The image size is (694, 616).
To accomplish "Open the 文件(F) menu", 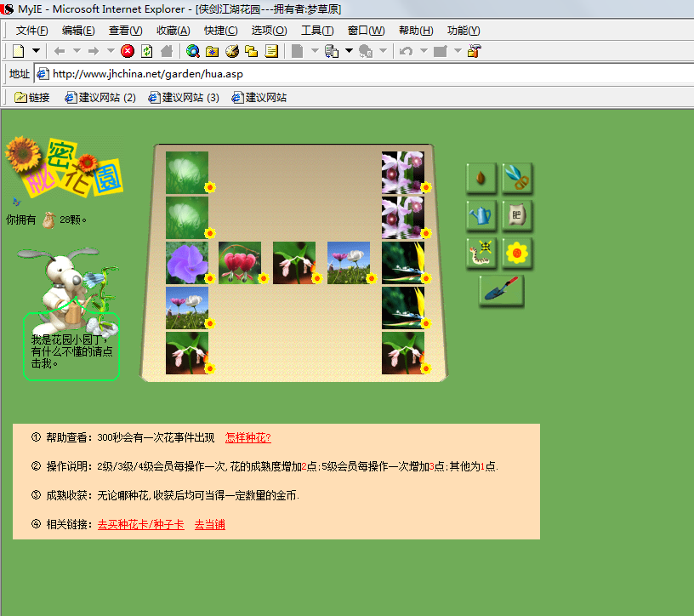I will [31, 31].
